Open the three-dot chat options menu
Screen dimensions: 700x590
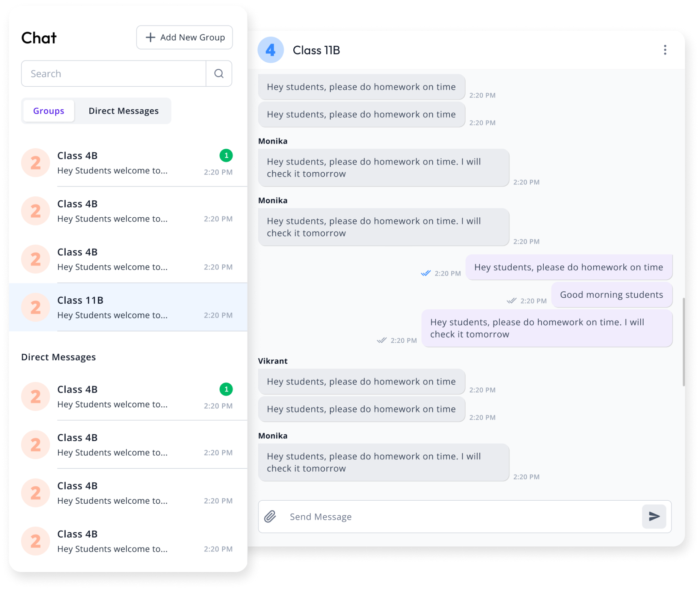pos(665,50)
